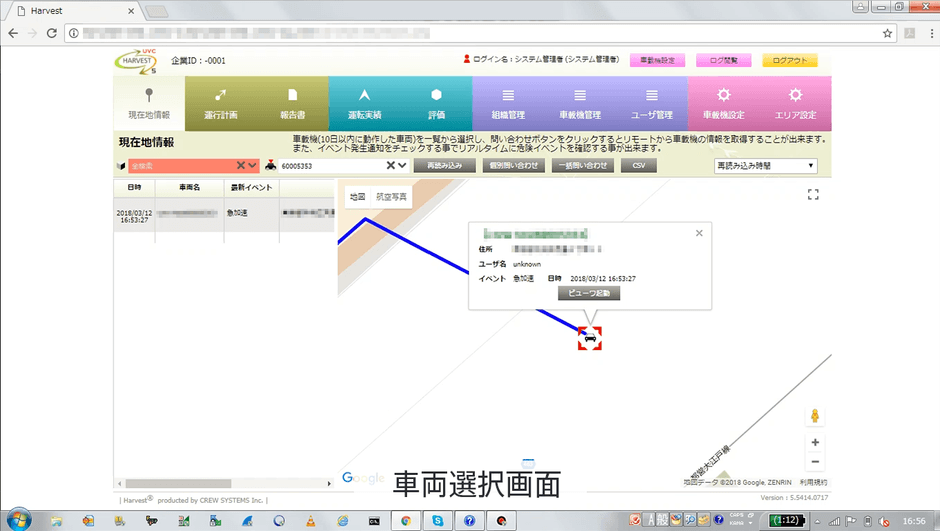The image size is (940, 531).
Task: Click the ビューワ起動 button
Action: point(589,294)
